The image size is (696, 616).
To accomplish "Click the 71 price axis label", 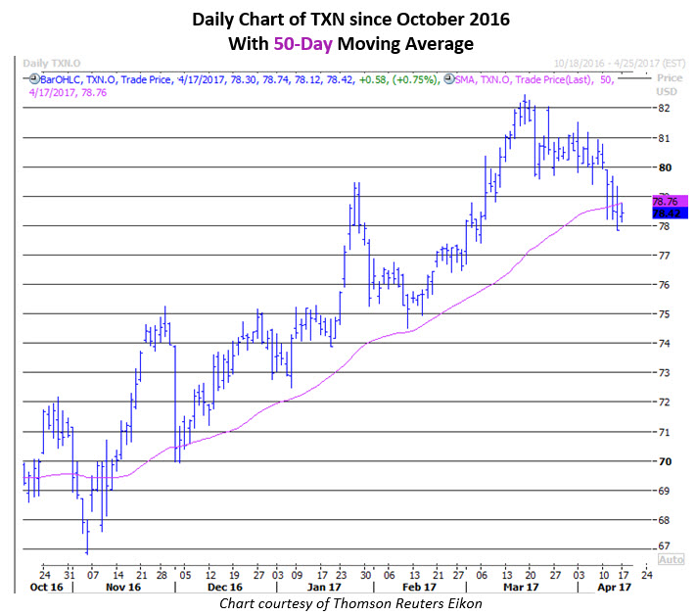I will (x=664, y=432).
